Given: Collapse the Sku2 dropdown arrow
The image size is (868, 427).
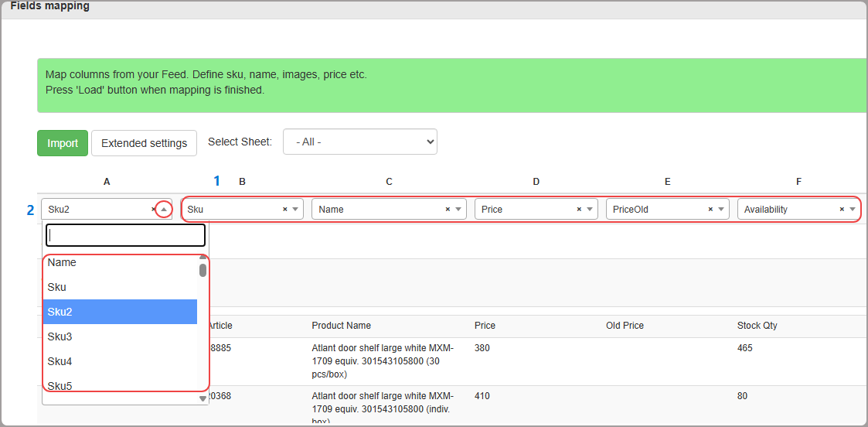Looking at the screenshot, I should coord(164,210).
